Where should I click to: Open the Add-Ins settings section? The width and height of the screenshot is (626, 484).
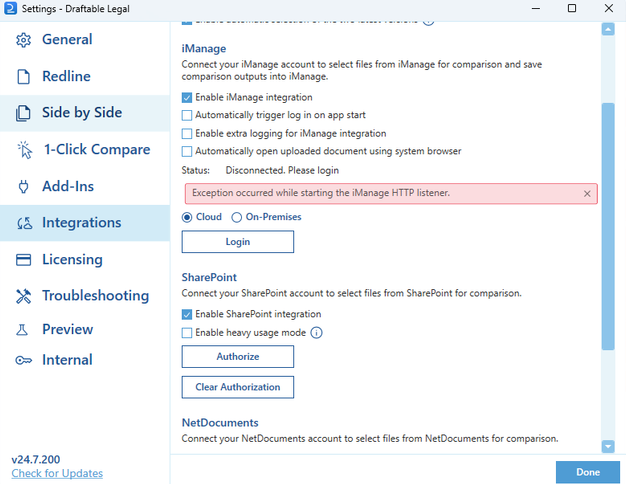(x=85, y=186)
